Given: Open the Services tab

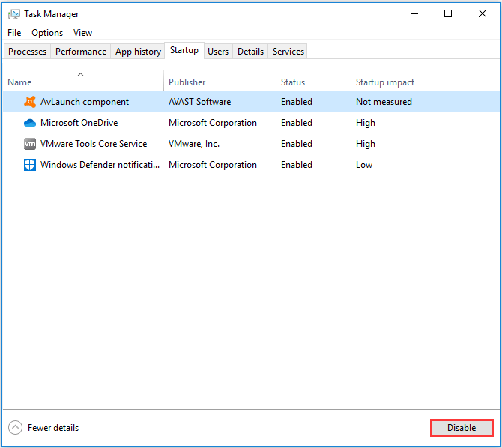Looking at the screenshot, I should 288,52.
